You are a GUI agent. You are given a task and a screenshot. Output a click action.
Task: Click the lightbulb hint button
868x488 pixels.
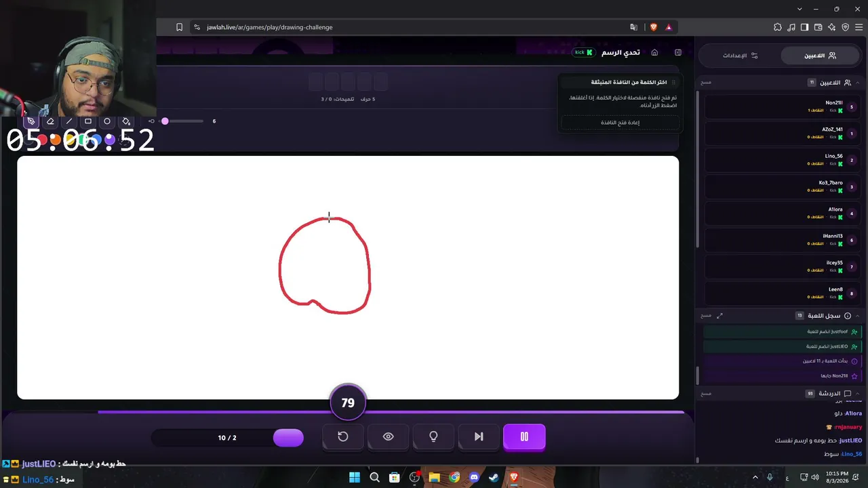[x=433, y=437]
